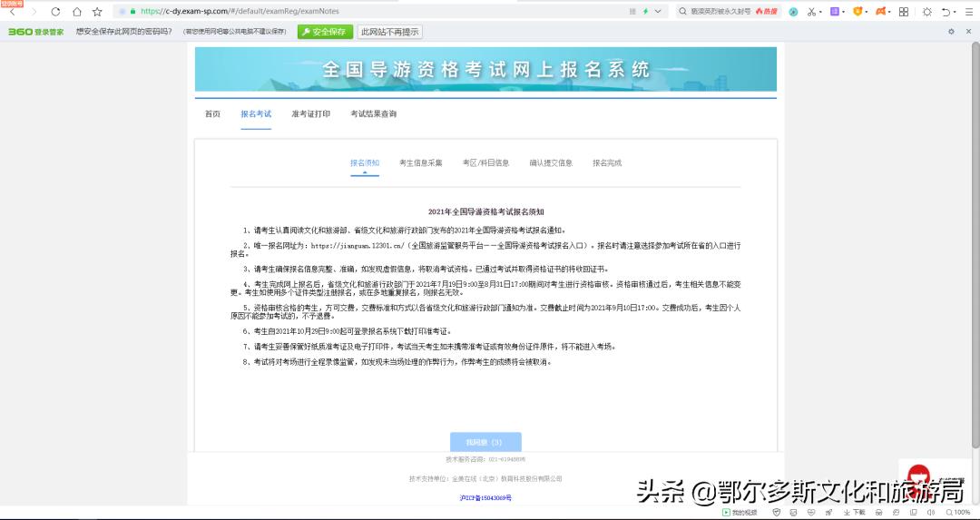Open the 首页 navigation tab
This screenshot has height=520, width=980.
(x=212, y=114)
